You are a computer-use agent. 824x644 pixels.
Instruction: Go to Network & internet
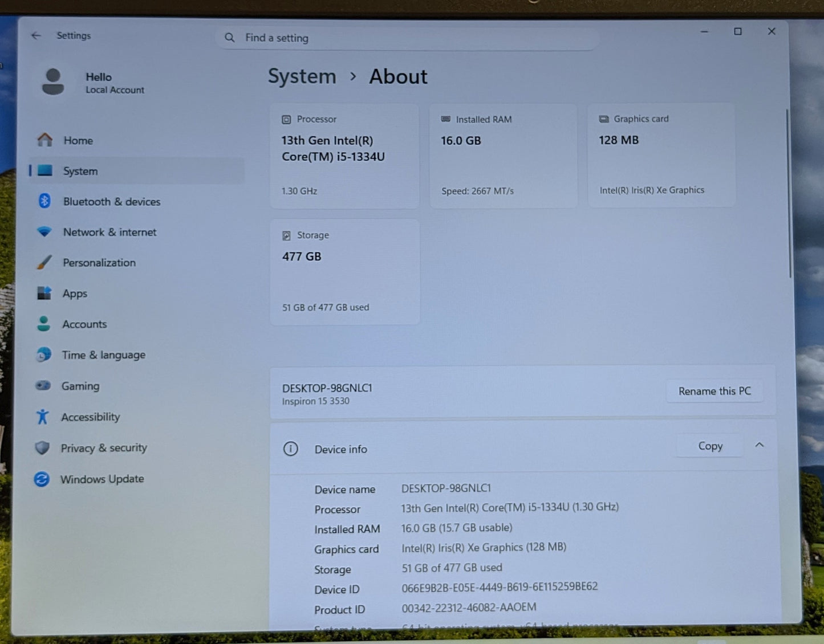tap(137, 232)
